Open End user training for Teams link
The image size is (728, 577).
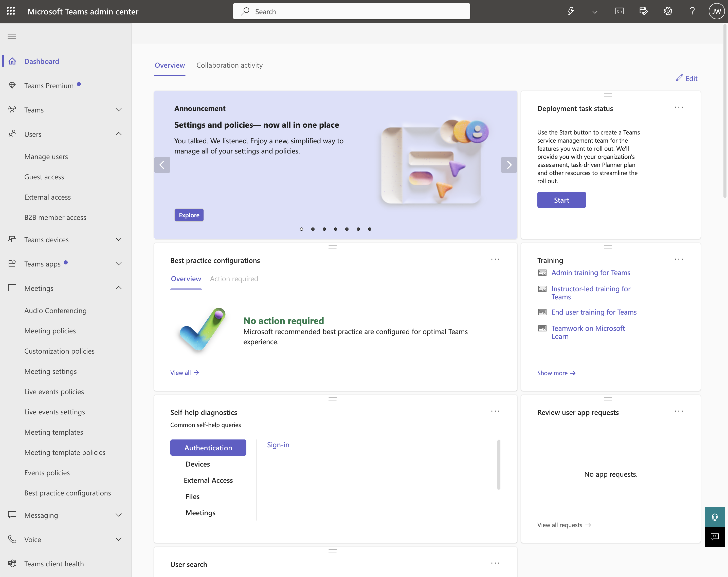click(x=594, y=312)
